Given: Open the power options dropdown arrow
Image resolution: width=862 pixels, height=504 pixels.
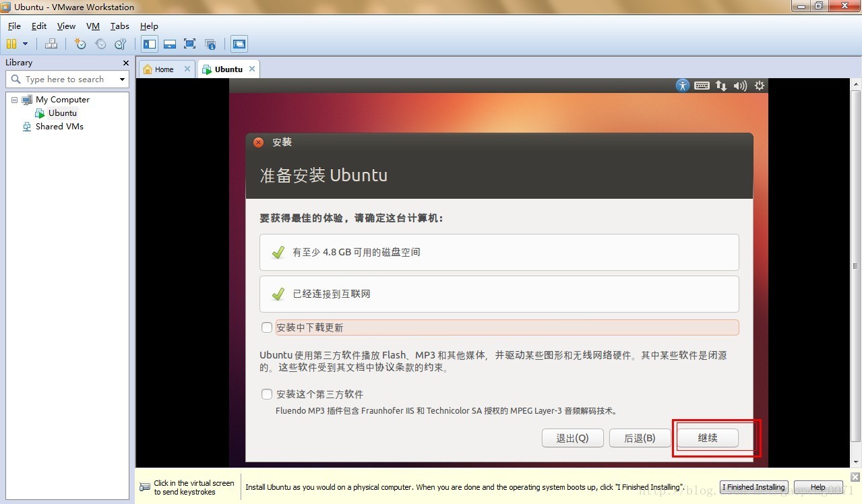Looking at the screenshot, I should (x=26, y=44).
